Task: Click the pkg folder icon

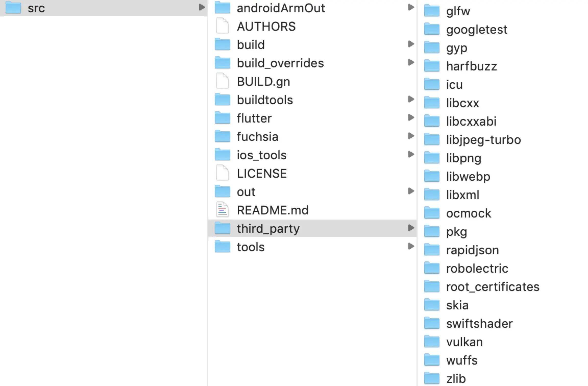Action: [432, 231]
